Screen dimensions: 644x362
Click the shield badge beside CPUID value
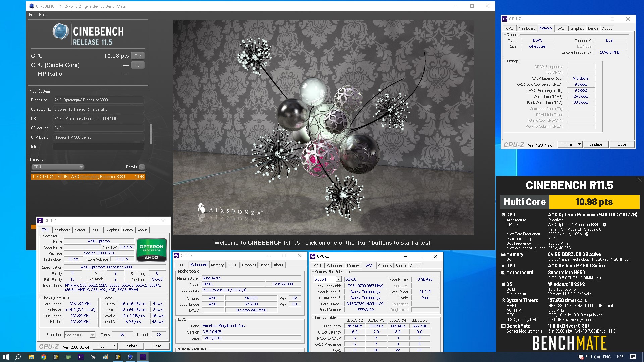[x=604, y=225]
